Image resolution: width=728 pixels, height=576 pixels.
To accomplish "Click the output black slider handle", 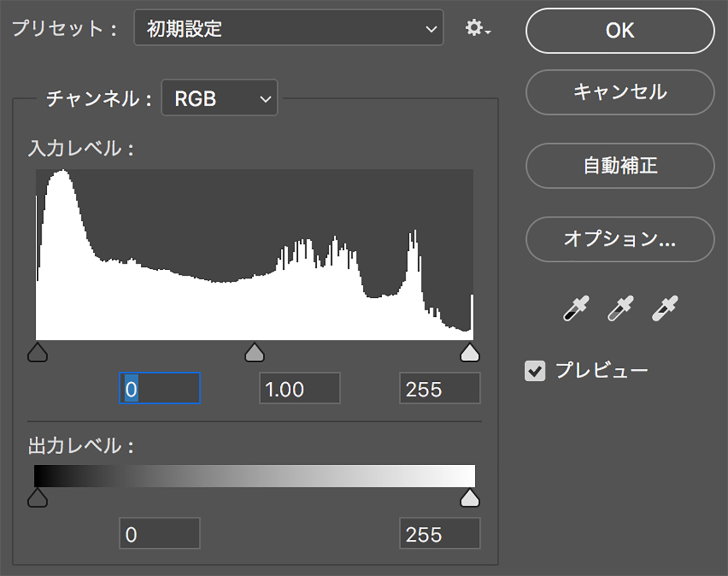I will (38, 498).
